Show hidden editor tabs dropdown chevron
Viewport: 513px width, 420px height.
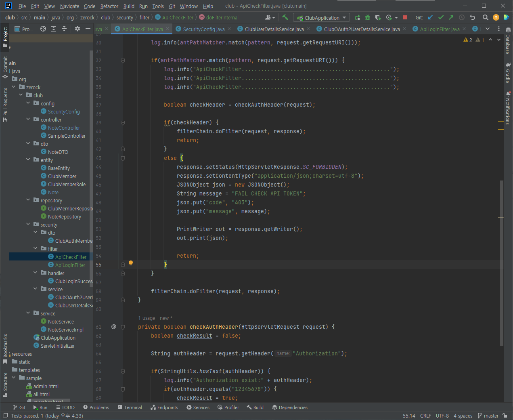click(487, 29)
